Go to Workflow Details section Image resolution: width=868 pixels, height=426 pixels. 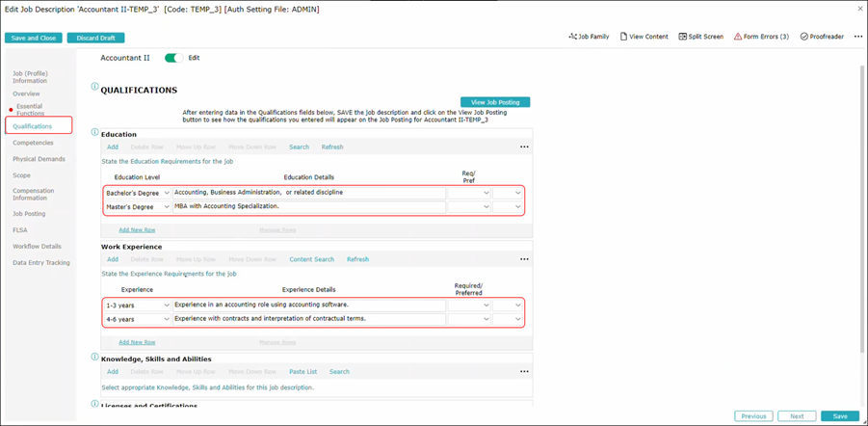tap(37, 246)
